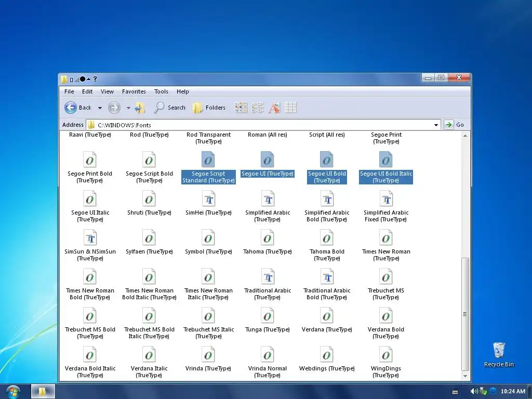Select the Verdana (TrueType) font icon
This screenshot has height=399, width=532.
327,315
